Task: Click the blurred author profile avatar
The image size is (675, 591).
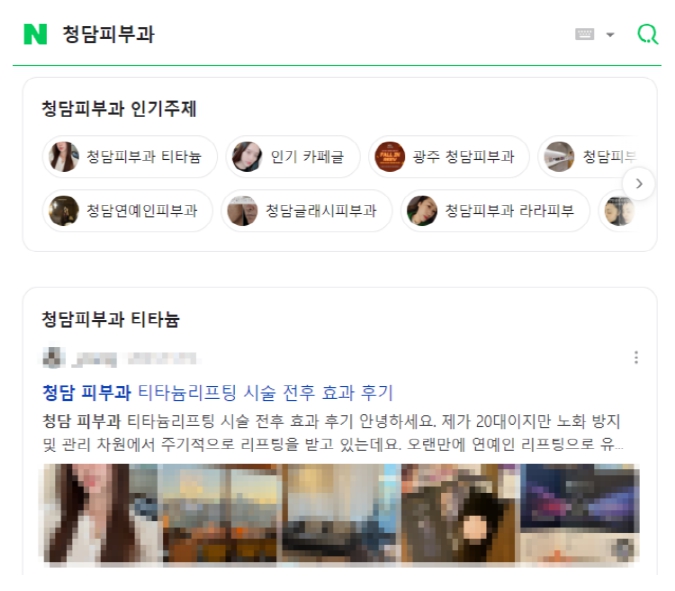Action: [x=53, y=358]
